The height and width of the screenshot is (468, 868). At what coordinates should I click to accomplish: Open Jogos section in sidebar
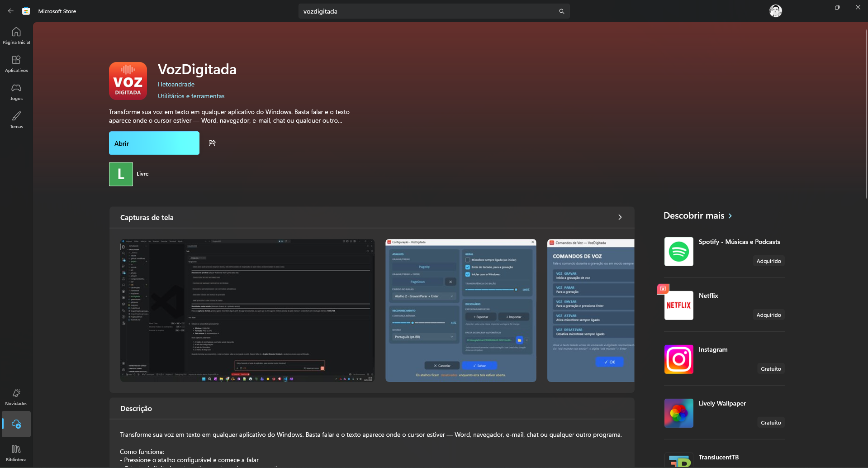pos(16,92)
